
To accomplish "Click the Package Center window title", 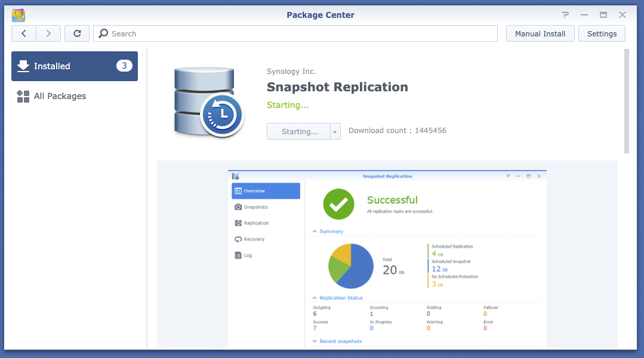I will coord(321,15).
